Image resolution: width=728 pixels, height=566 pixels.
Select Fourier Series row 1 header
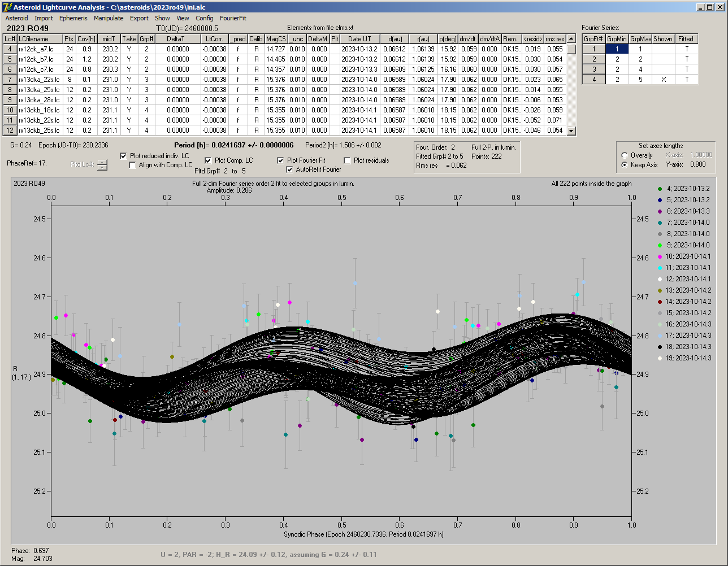coord(593,49)
